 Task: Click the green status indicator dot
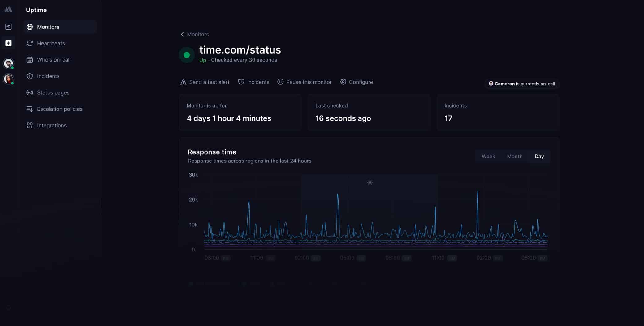pos(187,55)
